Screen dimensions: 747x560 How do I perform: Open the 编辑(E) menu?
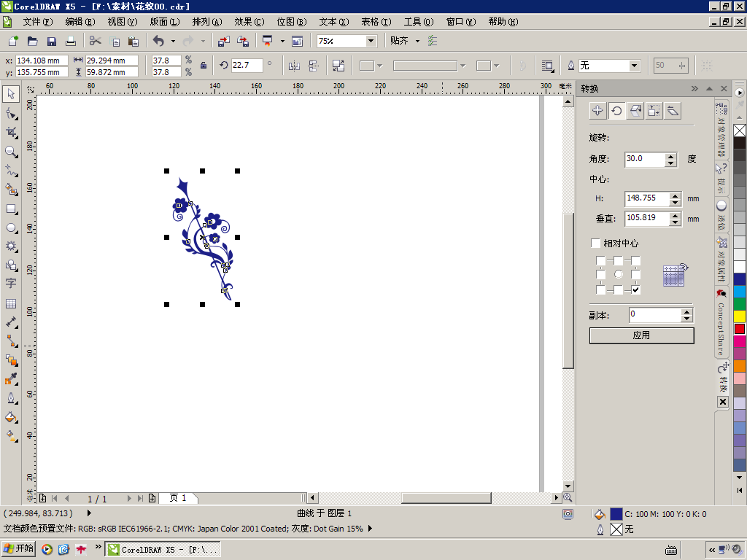(x=80, y=22)
